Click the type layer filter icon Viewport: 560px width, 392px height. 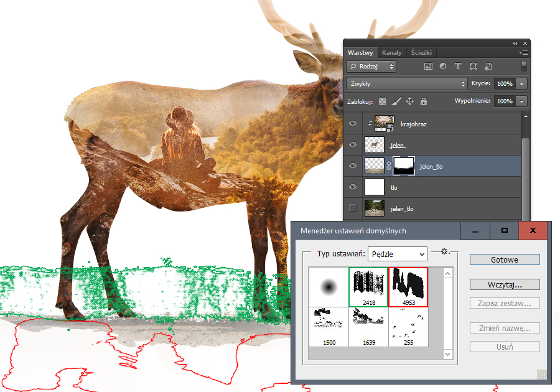pyautogui.click(x=458, y=66)
